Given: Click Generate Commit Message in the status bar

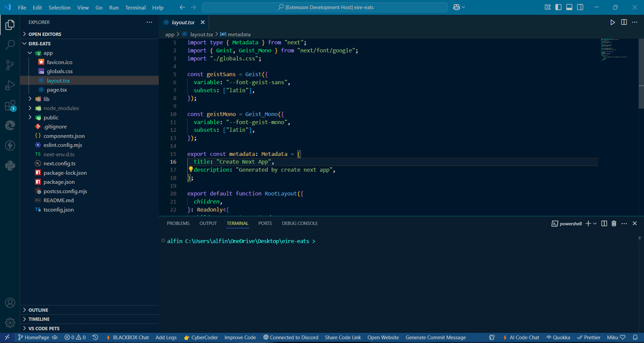Looking at the screenshot, I should pos(436,338).
